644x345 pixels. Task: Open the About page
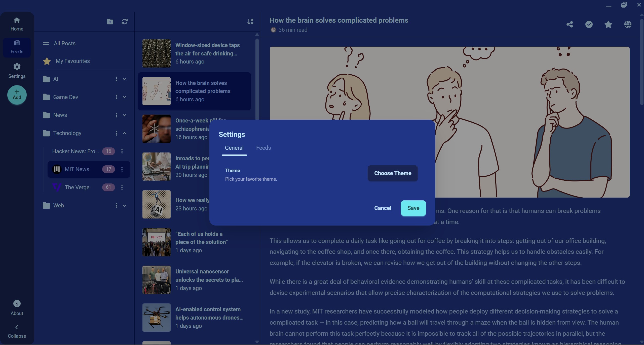17,308
